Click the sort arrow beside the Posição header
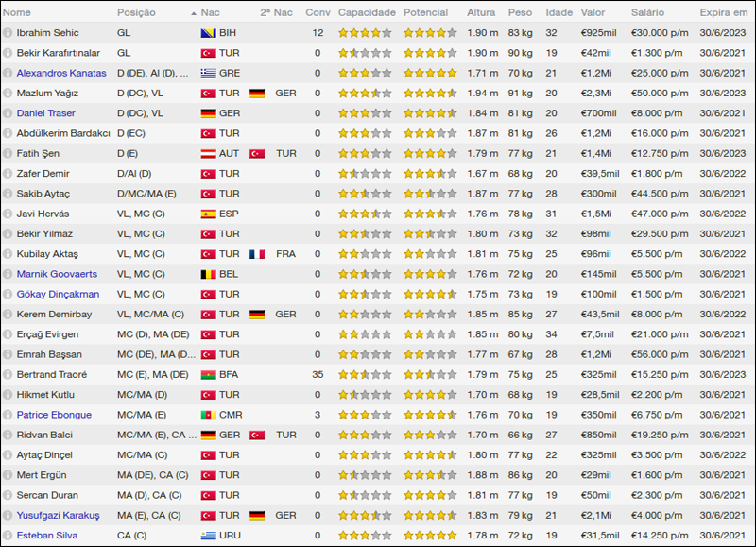The width and height of the screenshot is (756, 547). pos(193,13)
